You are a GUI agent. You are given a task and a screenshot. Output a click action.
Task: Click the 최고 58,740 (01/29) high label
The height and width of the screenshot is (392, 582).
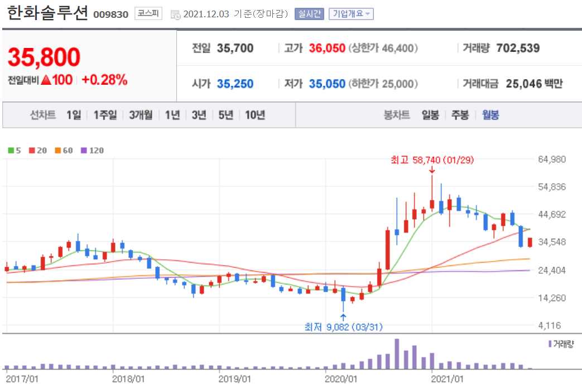pyautogui.click(x=432, y=160)
